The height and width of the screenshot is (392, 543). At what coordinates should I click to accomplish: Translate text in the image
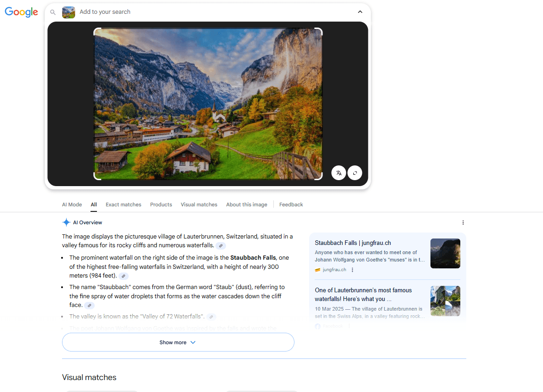pos(339,173)
